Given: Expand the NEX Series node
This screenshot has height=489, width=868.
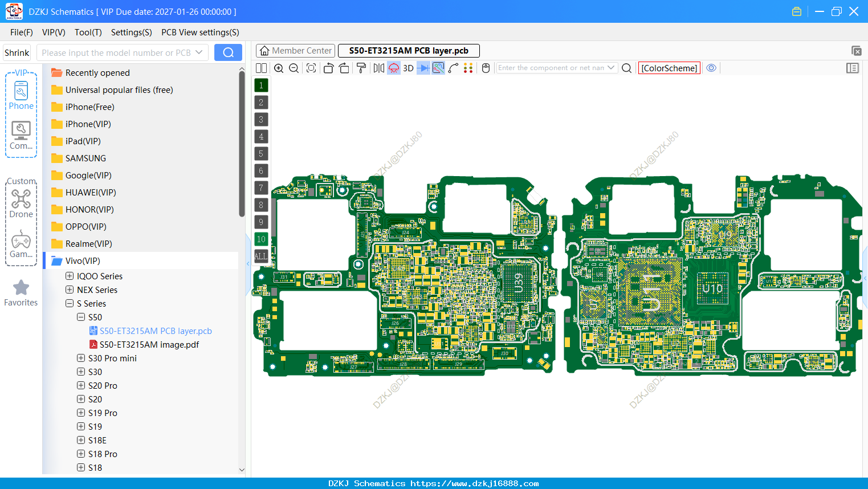Looking at the screenshot, I should [x=70, y=290].
